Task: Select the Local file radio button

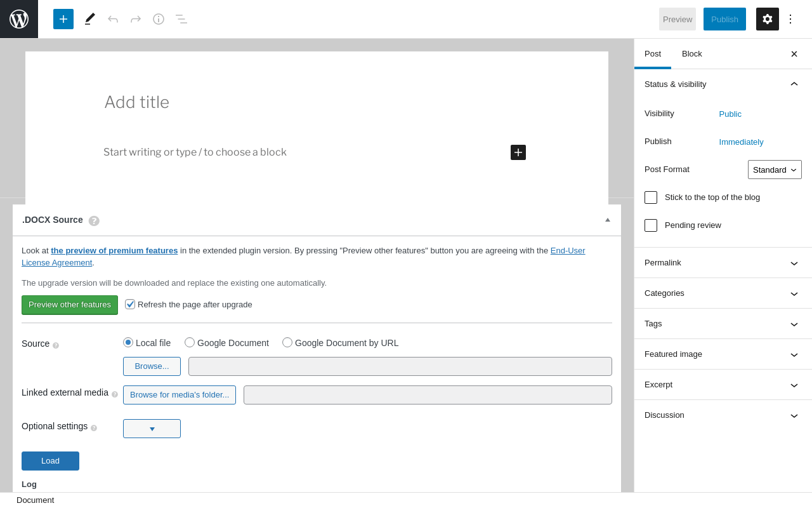Action: pyautogui.click(x=128, y=342)
